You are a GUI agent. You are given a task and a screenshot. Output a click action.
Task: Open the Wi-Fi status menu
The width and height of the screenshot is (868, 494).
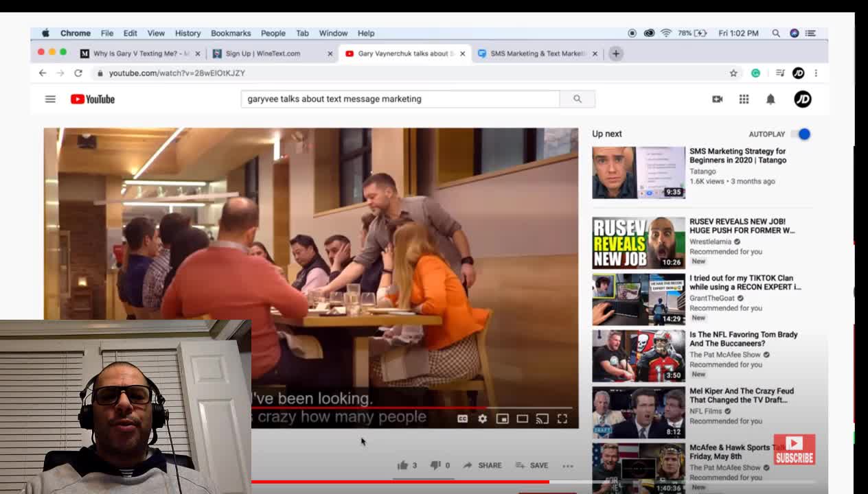pos(665,33)
